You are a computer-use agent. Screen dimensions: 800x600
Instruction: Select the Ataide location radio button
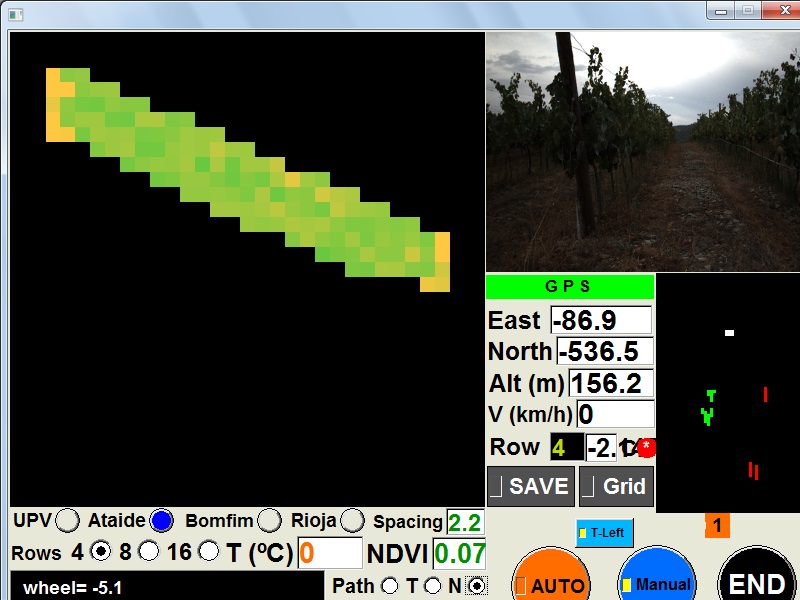[x=161, y=521]
